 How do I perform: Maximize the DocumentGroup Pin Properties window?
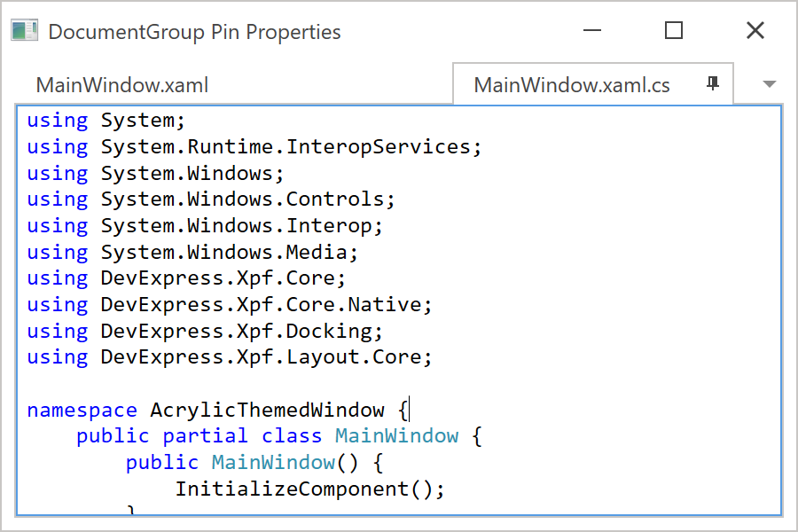[674, 30]
